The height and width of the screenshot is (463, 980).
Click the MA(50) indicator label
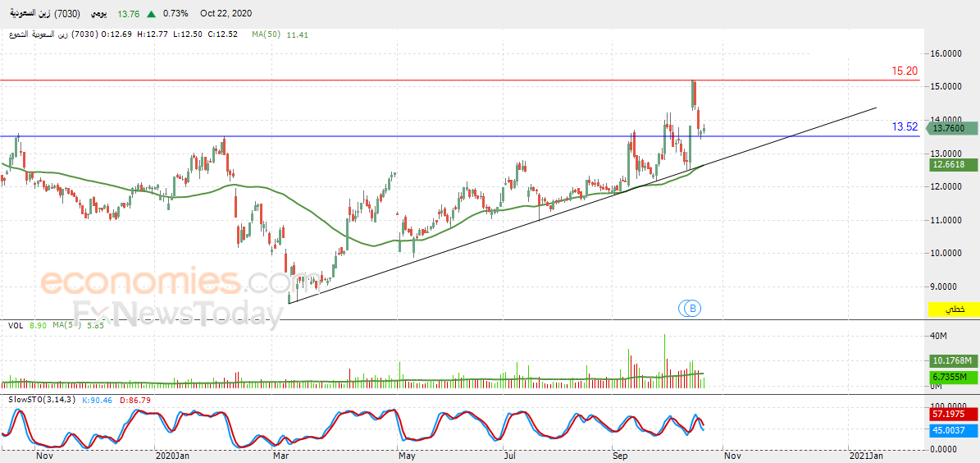[x=267, y=34]
